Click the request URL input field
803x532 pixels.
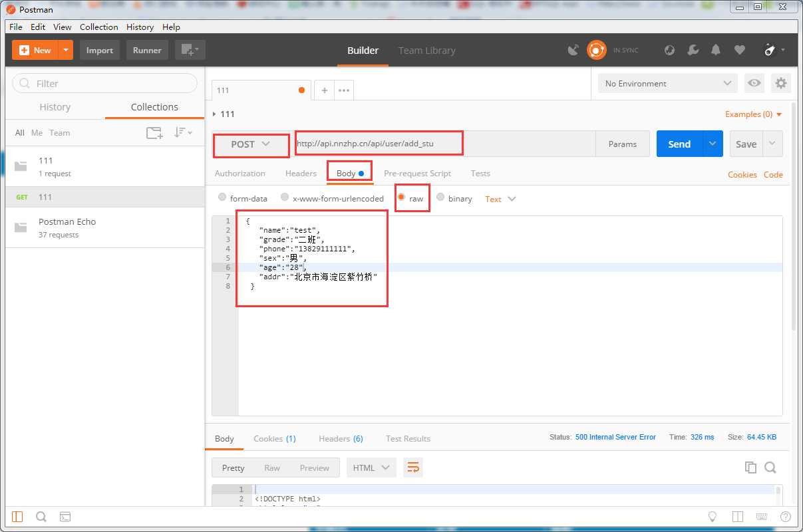pyautogui.click(x=444, y=144)
